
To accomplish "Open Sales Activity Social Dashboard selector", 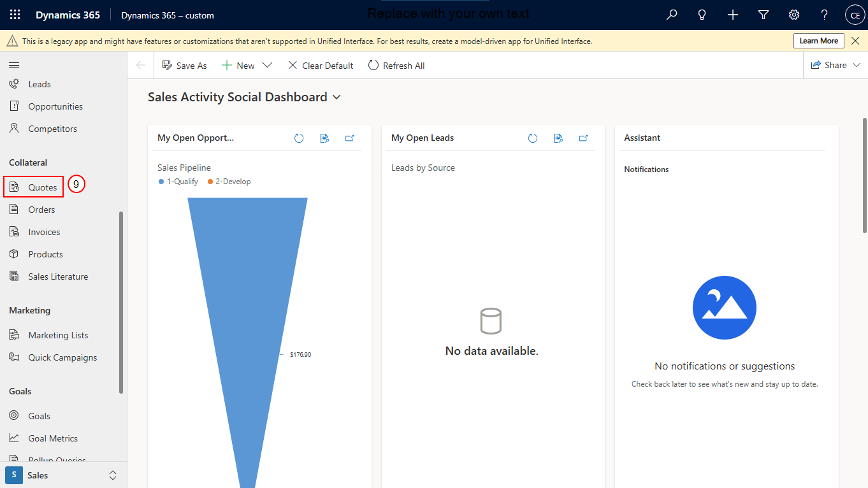I will pyautogui.click(x=244, y=97).
